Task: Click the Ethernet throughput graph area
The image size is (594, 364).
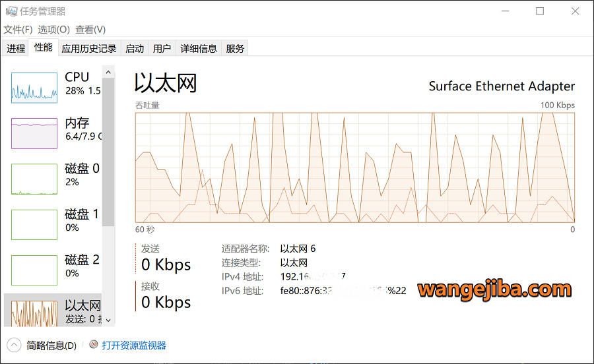Action: (355, 167)
